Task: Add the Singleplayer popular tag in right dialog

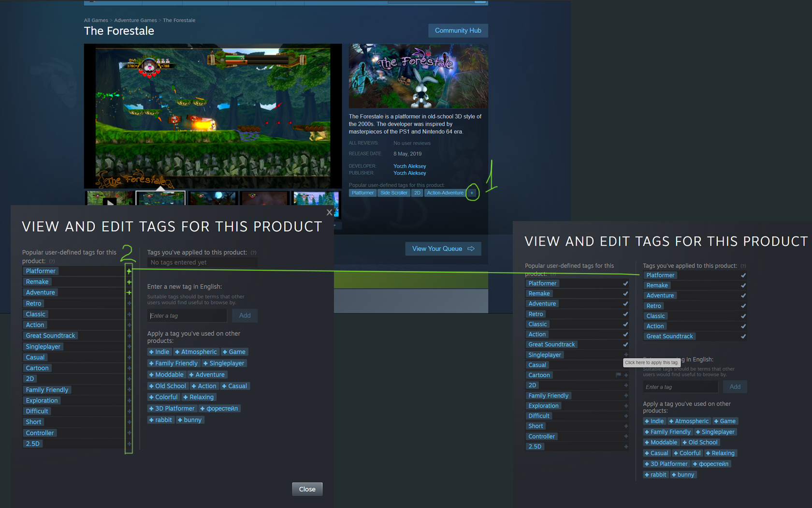Action: click(626, 355)
